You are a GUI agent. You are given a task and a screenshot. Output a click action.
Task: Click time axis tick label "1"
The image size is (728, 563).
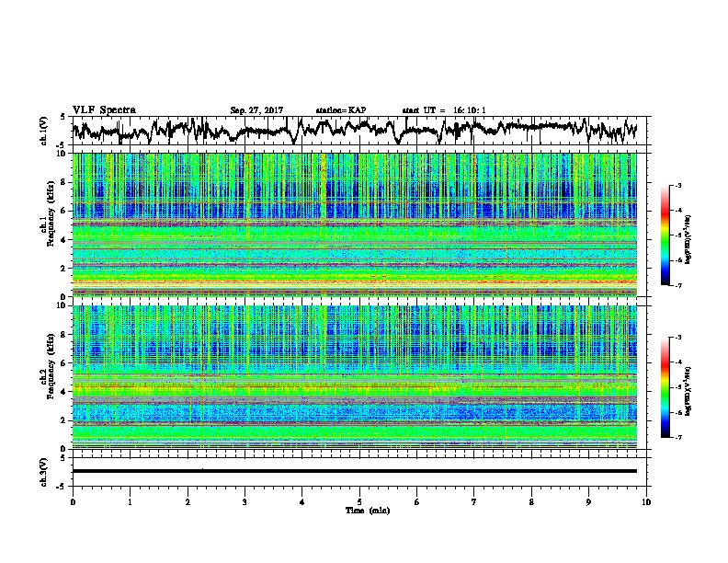coord(130,502)
